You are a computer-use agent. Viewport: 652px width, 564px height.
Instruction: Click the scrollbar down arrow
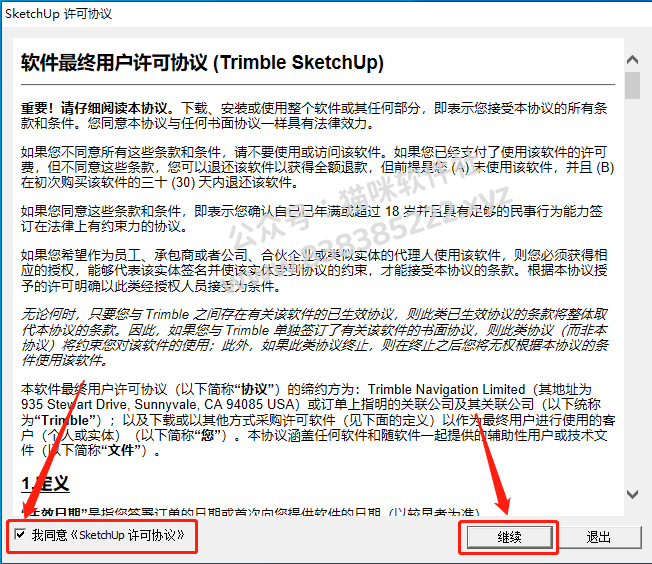pos(632,494)
